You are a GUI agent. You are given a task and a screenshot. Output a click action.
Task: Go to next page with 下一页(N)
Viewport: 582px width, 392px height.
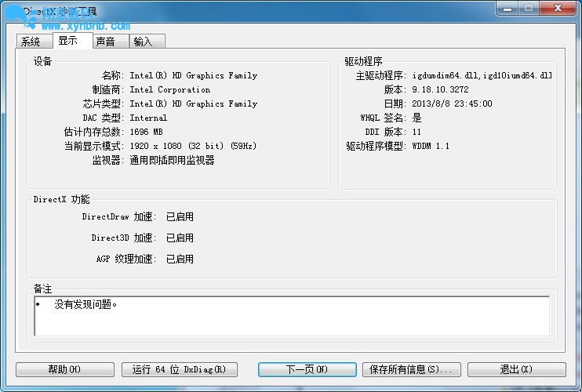(307, 369)
